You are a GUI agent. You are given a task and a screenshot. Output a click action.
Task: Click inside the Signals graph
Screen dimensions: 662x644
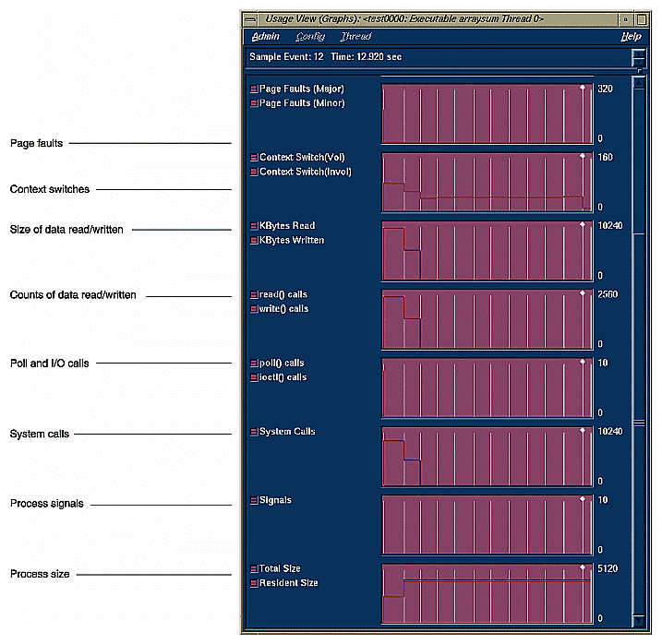[487, 525]
